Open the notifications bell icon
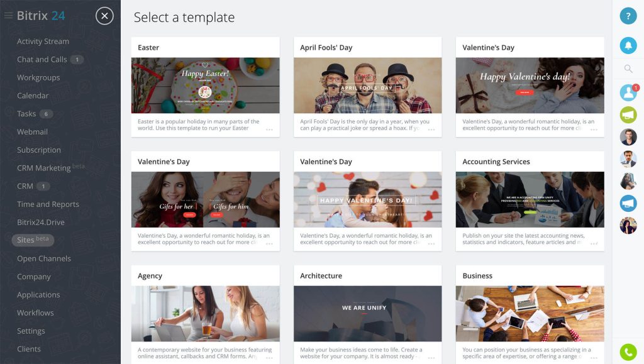Screen dimensions: 644x364 click(628, 45)
